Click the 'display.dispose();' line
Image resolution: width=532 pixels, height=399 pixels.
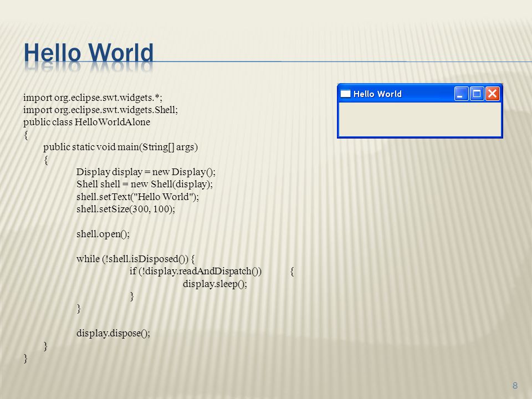(113, 333)
